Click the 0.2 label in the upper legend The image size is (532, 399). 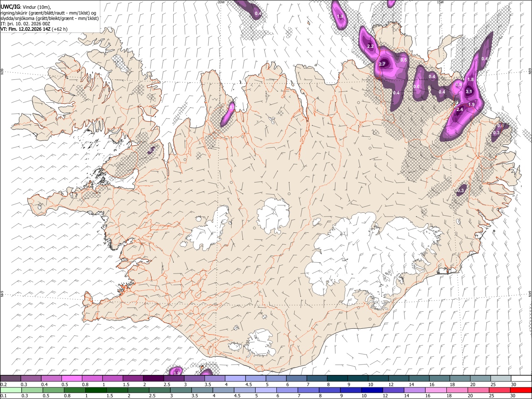tap(3, 384)
